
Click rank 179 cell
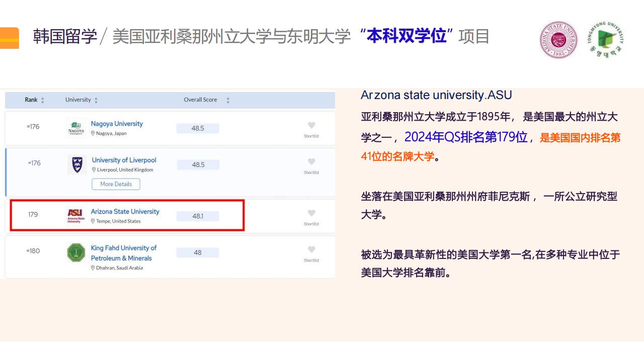(x=33, y=215)
